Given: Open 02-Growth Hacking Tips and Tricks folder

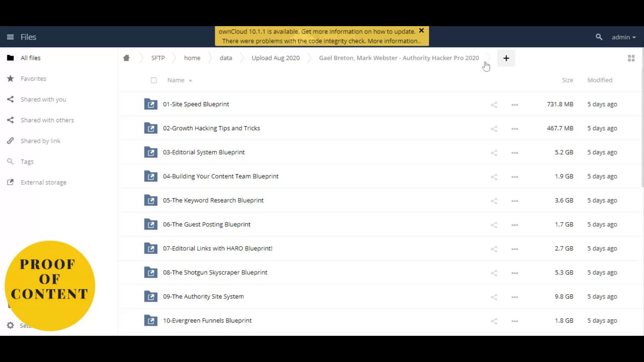Looking at the screenshot, I should 211,128.
